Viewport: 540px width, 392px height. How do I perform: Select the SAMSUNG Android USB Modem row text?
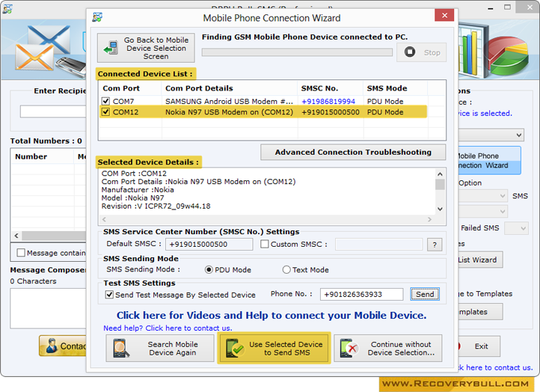[x=229, y=101]
